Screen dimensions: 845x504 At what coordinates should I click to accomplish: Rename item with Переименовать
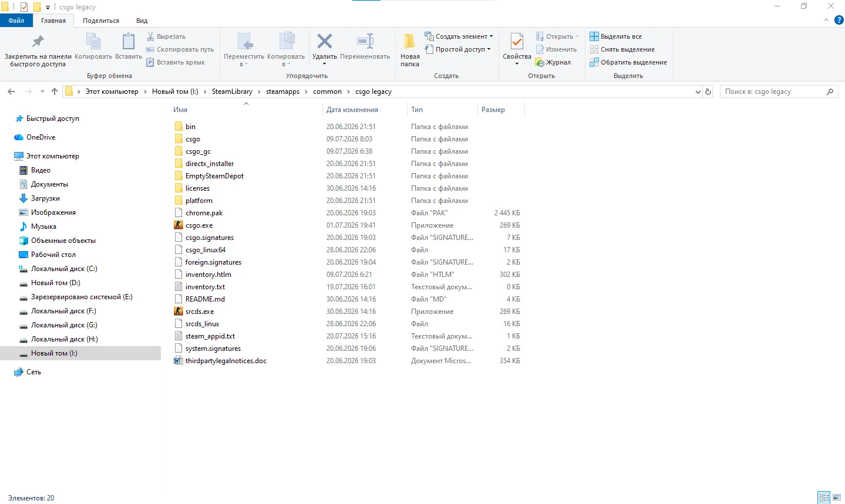coord(365,47)
